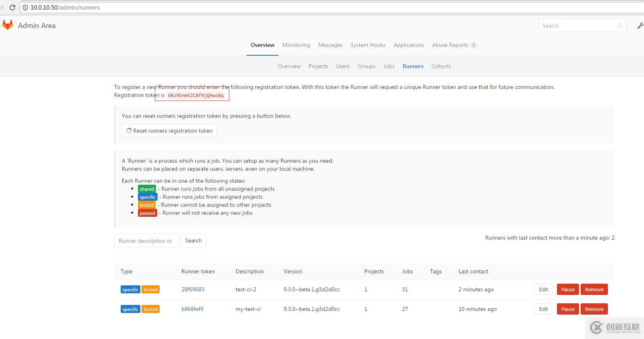
Task: Click the '2 minutes ago' last contact cell
Action: (x=476, y=289)
